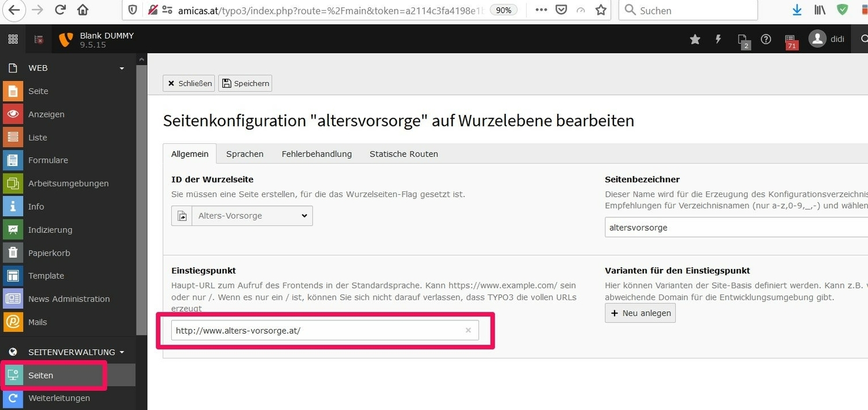Open the didi user menu
Image resolution: width=868 pixels, height=410 pixels.
click(827, 39)
